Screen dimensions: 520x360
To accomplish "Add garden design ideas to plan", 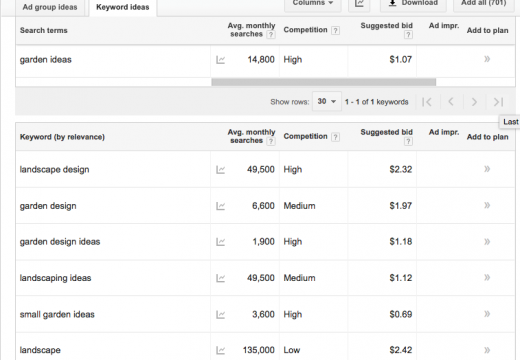I will (x=487, y=241).
